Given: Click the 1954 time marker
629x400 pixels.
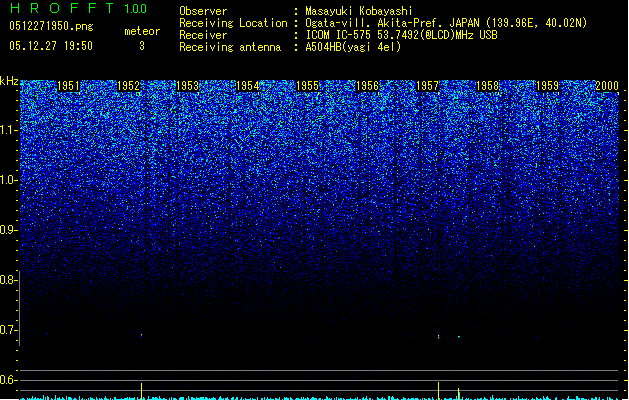Looking at the screenshot, I should 248,86.
